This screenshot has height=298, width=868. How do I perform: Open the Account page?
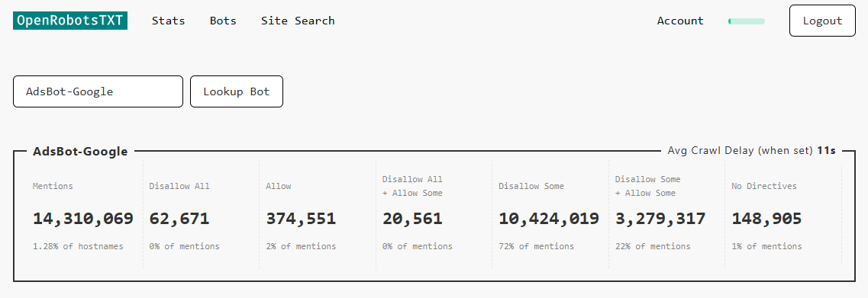click(680, 21)
